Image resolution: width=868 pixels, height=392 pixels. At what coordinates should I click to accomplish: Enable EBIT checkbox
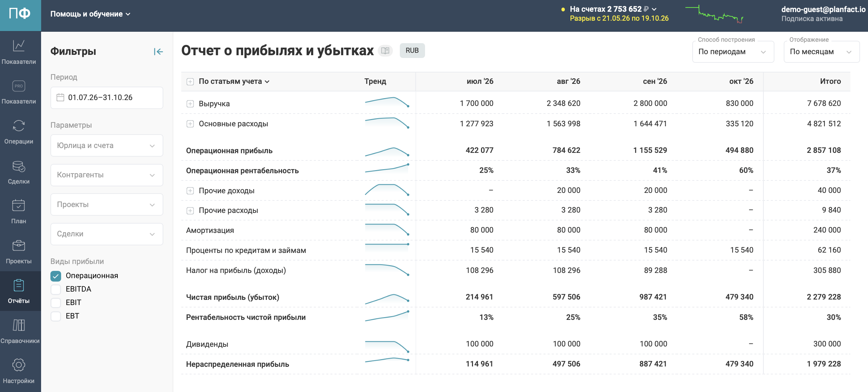(56, 303)
